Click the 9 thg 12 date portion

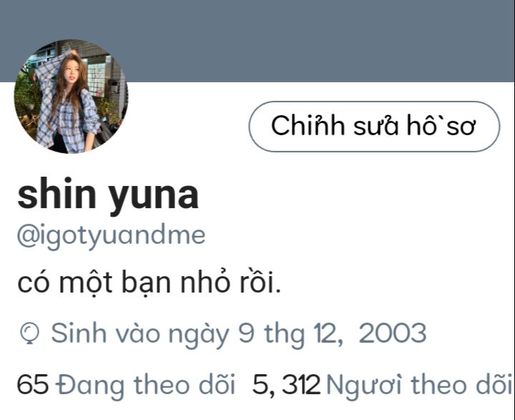[290, 334]
